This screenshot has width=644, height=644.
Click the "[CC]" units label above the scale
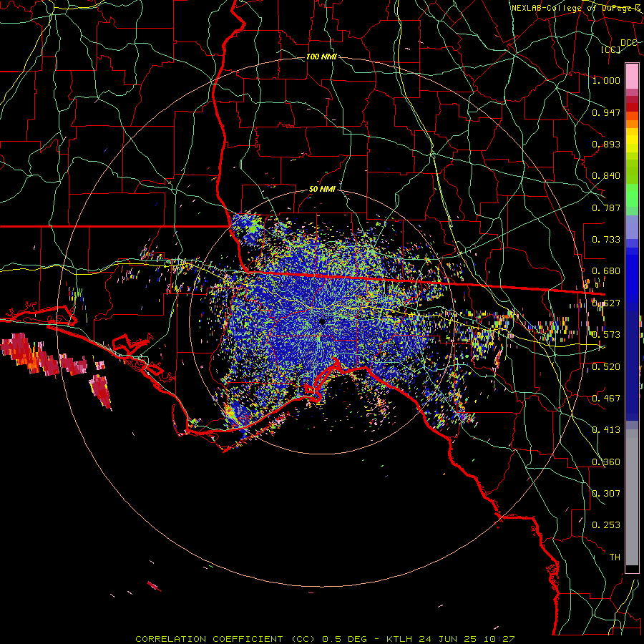611,49
